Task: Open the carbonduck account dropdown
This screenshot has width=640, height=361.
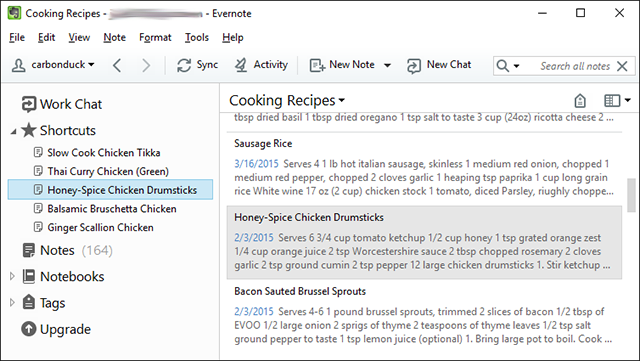Action: pos(53,65)
